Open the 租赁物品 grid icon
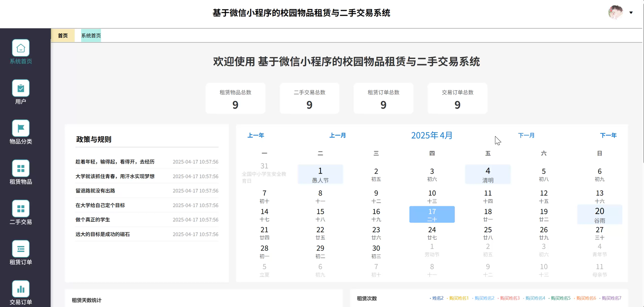Image resolution: width=644 pixels, height=307 pixels. (21, 168)
